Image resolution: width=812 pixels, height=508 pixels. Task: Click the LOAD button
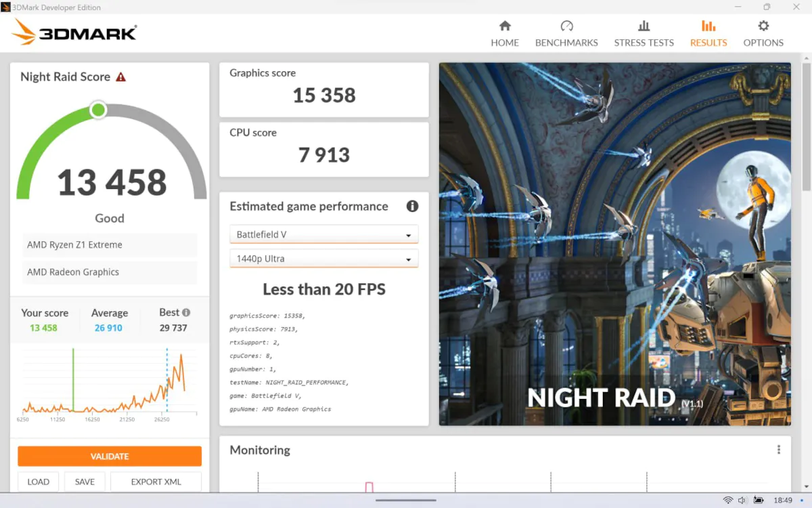pyautogui.click(x=38, y=482)
